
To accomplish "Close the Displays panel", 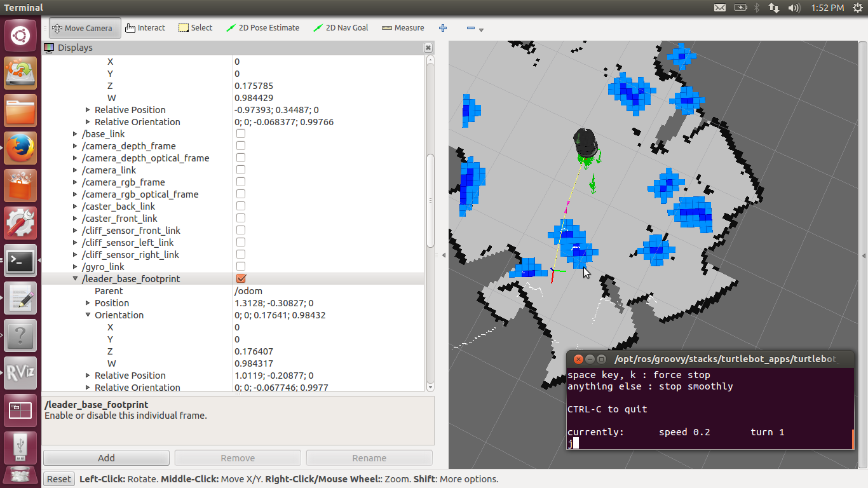I will click(x=429, y=48).
